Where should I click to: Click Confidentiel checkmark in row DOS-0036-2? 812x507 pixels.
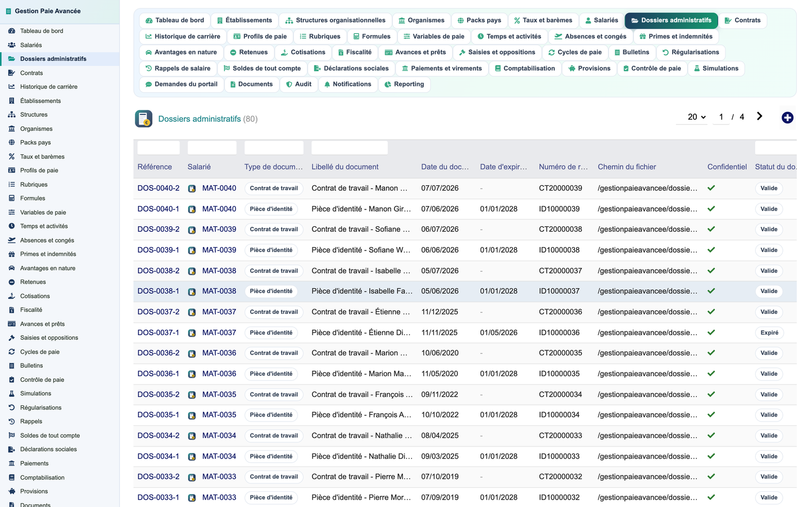click(711, 353)
